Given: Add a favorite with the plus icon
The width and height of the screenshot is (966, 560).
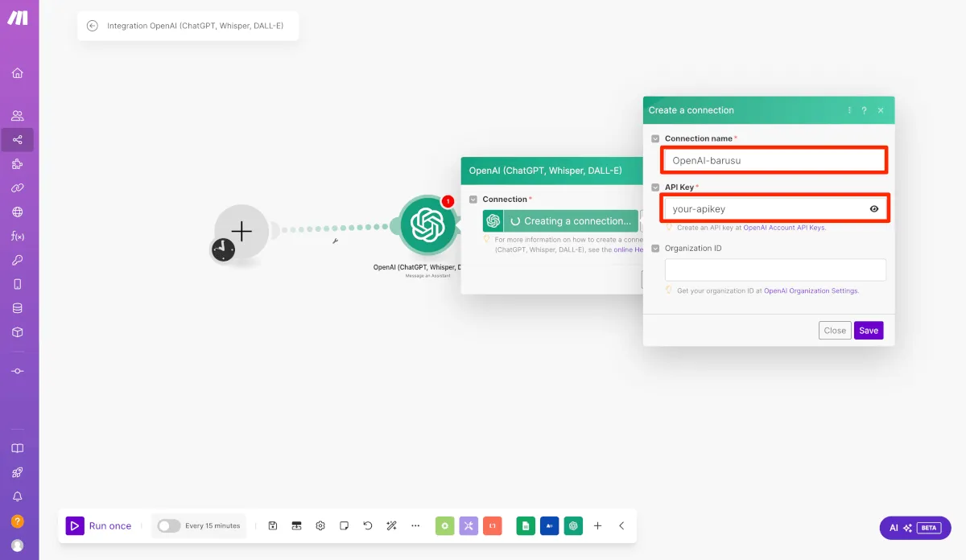Looking at the screenshot, I should (597, 525).
